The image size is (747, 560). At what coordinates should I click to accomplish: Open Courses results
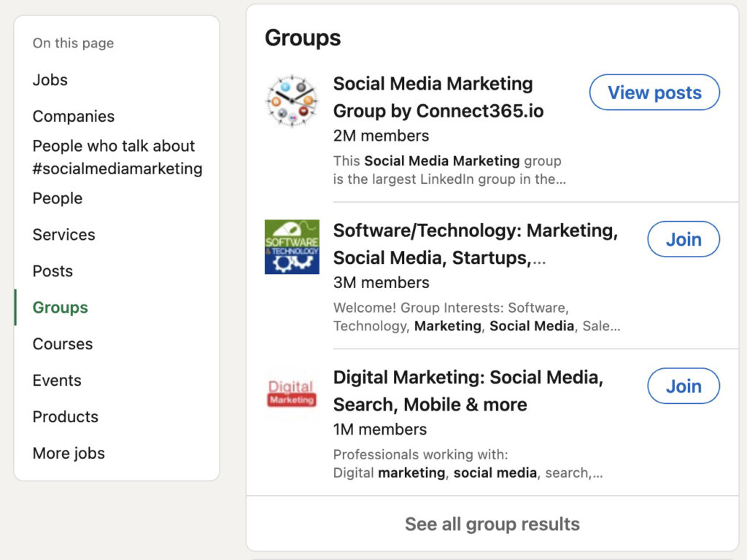coord(62,344)
